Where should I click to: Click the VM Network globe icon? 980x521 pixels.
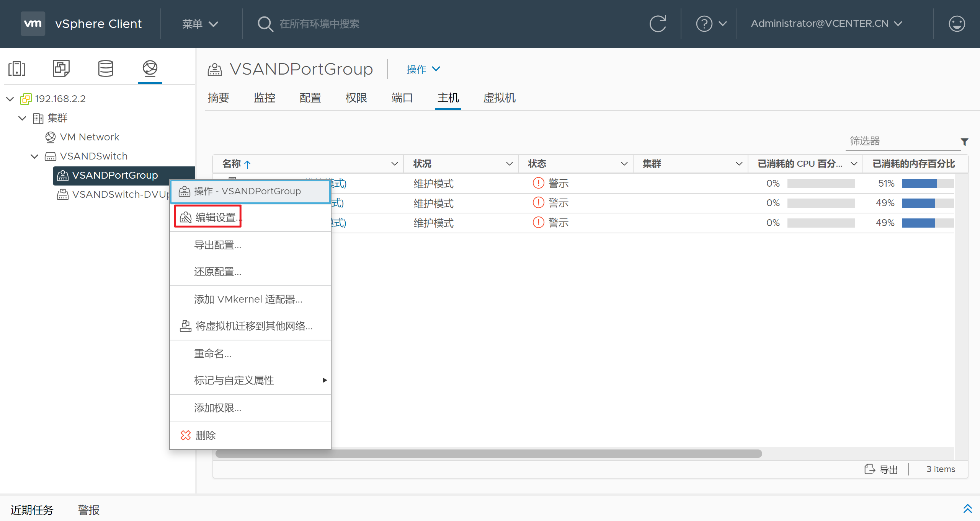click(x=50, y=137)
